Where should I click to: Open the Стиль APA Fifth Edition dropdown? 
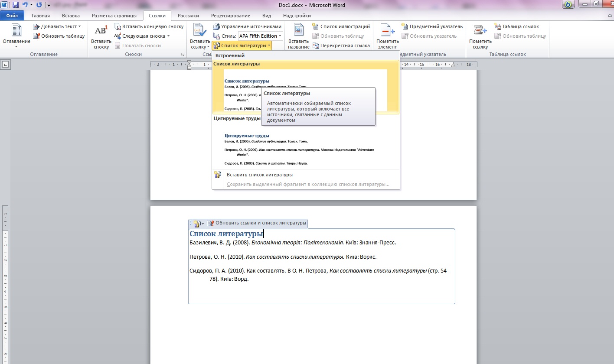pyautogui.click(x=260, y=36)
